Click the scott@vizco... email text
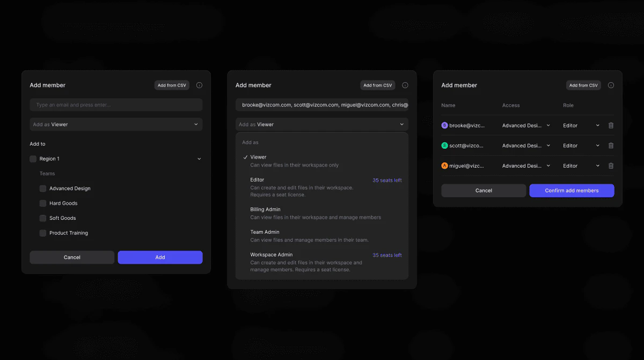The image size is (644, 360). pos(466,146)
